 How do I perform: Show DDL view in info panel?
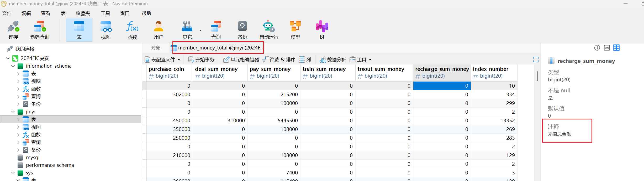(607, 48)
